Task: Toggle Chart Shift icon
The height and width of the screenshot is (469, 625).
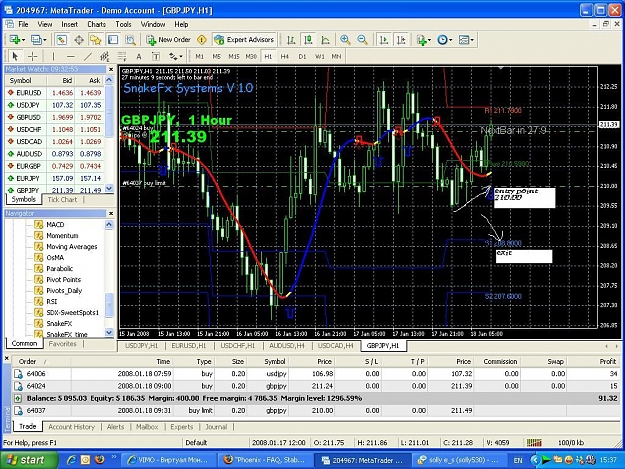Action: tap(401, 40)
